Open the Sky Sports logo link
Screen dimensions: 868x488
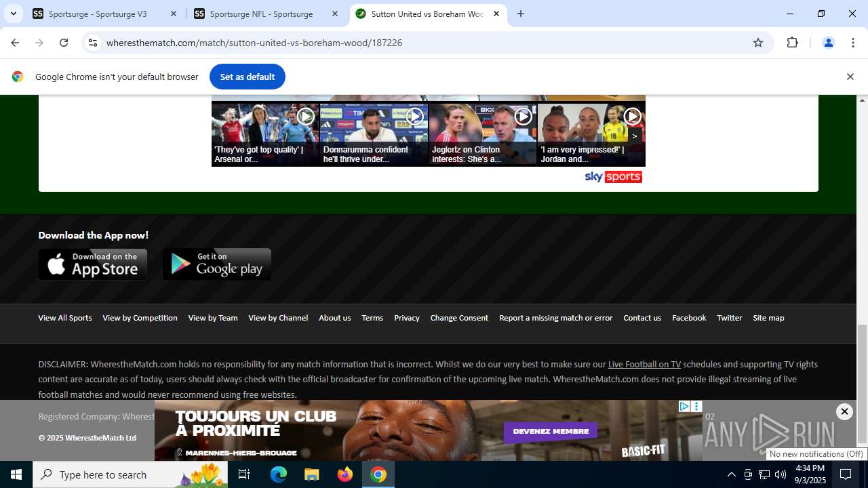(613, 177)
